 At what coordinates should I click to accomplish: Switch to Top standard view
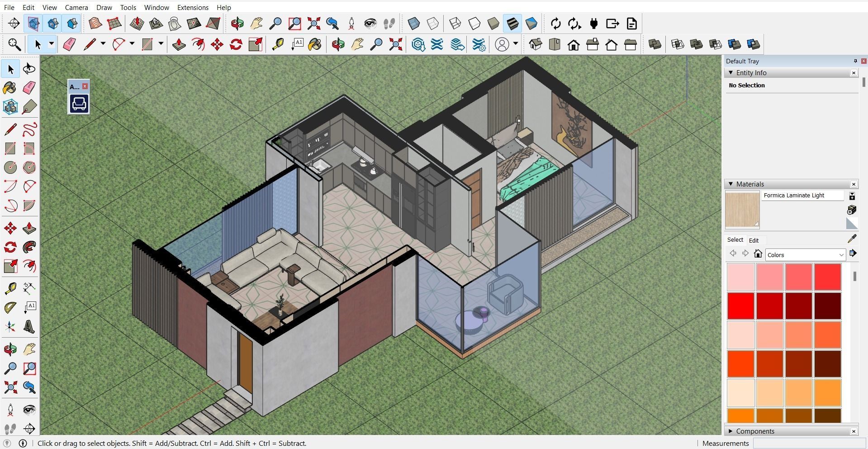click(555, 44)
